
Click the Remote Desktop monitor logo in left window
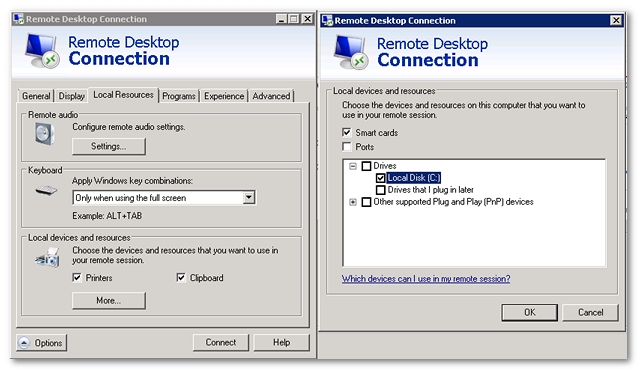tap(42, 51)
